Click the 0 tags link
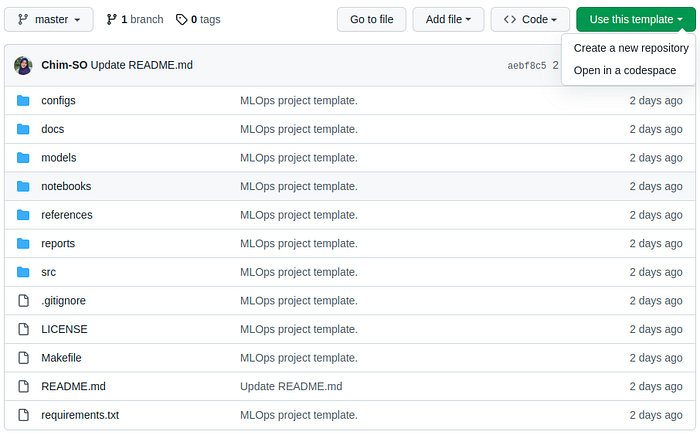 tap(198, 20)
